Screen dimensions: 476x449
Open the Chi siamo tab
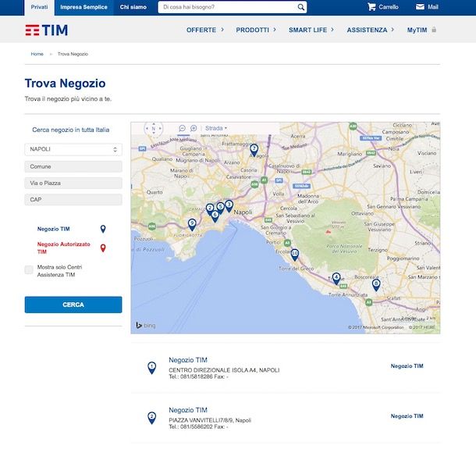133,7
